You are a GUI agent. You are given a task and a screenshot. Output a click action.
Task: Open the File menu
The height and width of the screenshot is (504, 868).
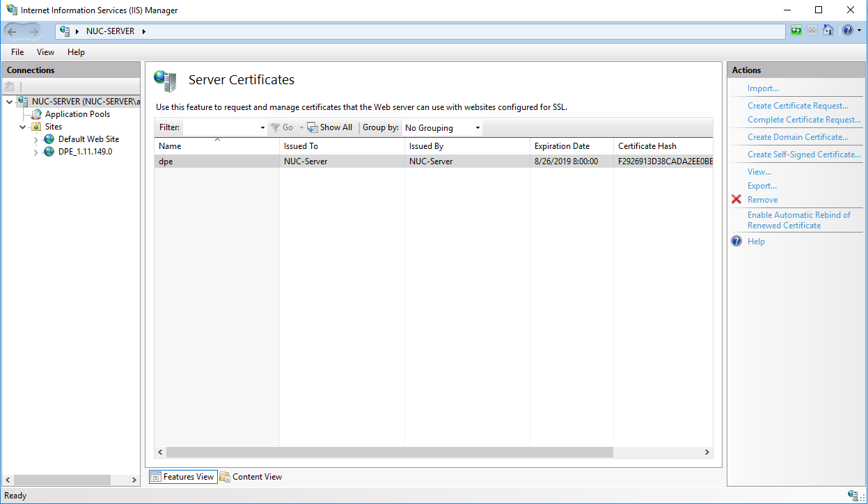17,52
